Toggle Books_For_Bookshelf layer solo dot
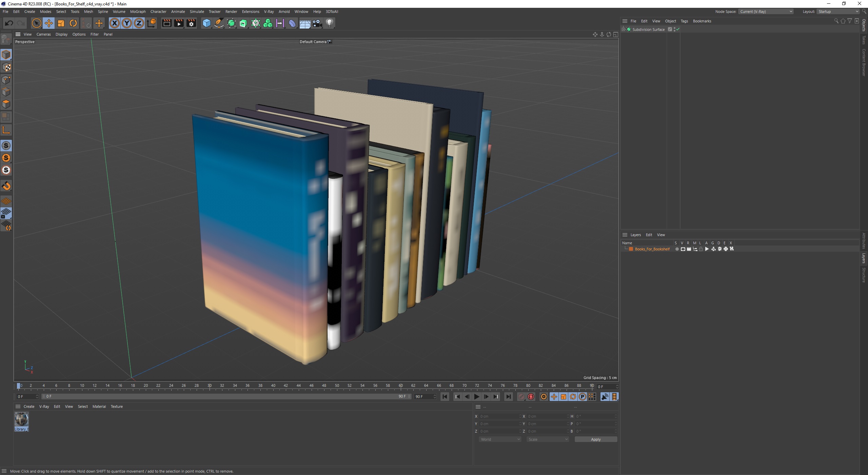The height and width of the screenshot is (475, 868). point(677,249)
